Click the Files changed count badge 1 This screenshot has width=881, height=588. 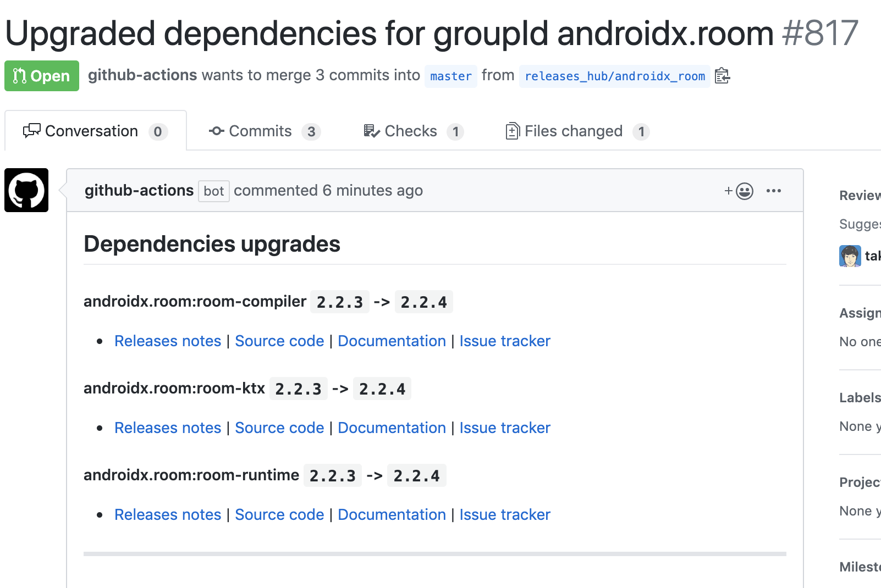click(x=641, y=132)
